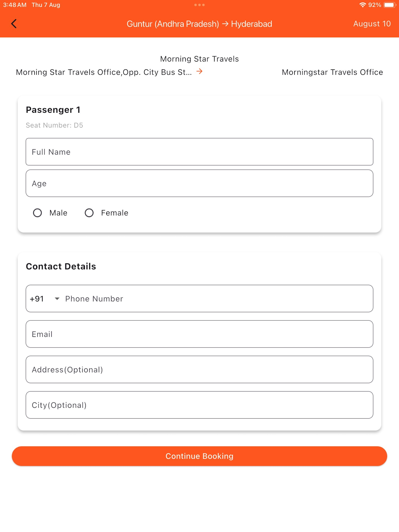Tap the back arrow icon
This screenshot has width=399, height=532.
coord(14,24)
